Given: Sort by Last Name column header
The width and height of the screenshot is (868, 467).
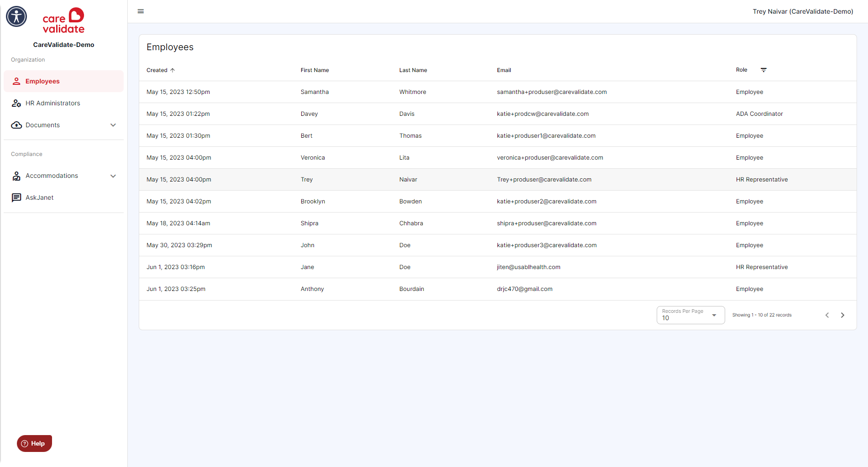Looking at the screenshot, I should 413,70.
